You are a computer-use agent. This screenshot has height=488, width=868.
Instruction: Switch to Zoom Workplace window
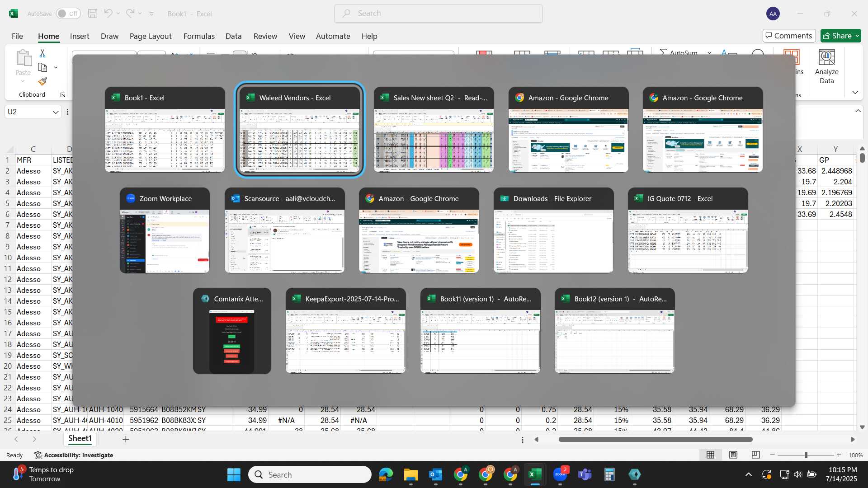[165, 230]
